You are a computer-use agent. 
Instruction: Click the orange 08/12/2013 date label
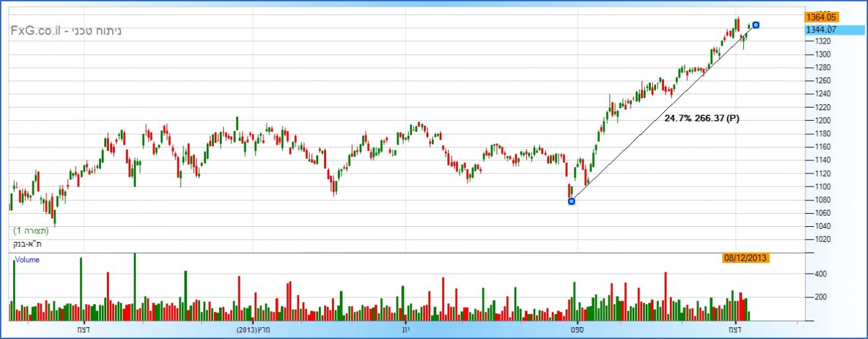[x=745, y=258]
